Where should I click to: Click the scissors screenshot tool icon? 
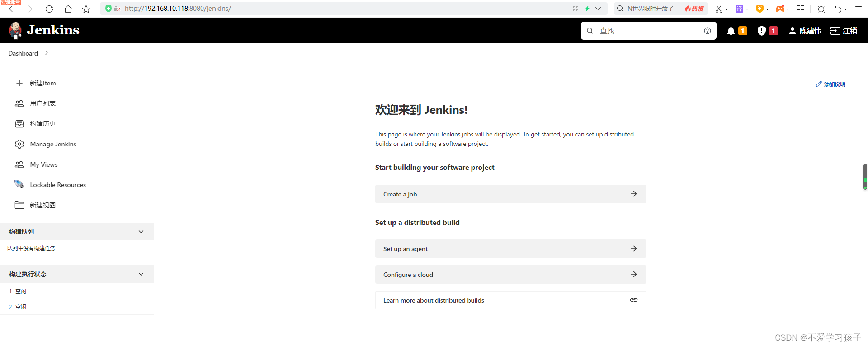(x=719, y=9)
